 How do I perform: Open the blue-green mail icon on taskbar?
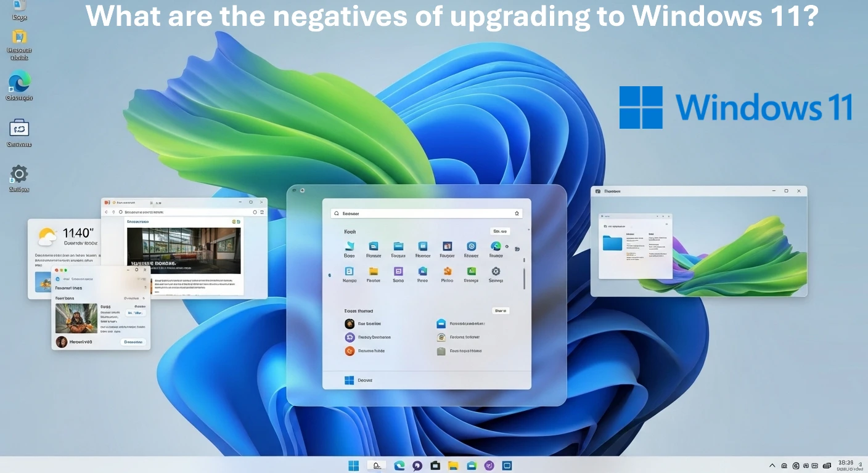pyautogui.click(x=472, y=466)
